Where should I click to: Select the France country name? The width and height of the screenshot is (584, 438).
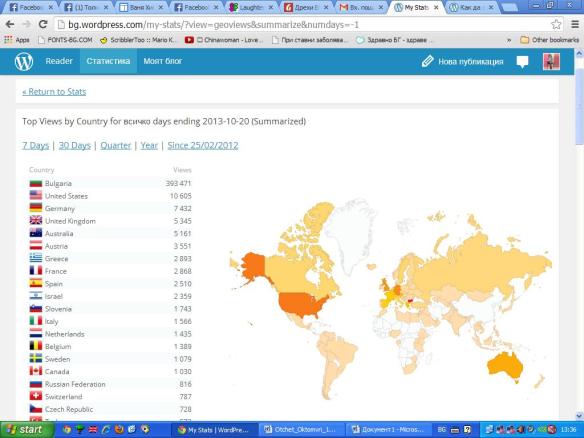(x=56, y=271)
